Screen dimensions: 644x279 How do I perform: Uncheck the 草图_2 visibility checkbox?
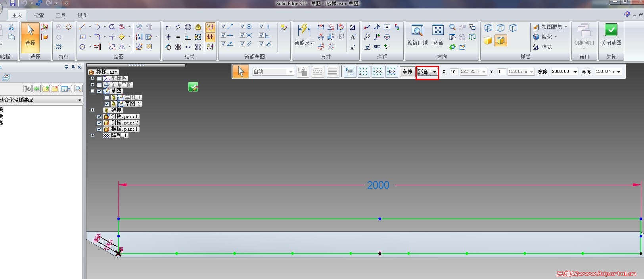107,104
